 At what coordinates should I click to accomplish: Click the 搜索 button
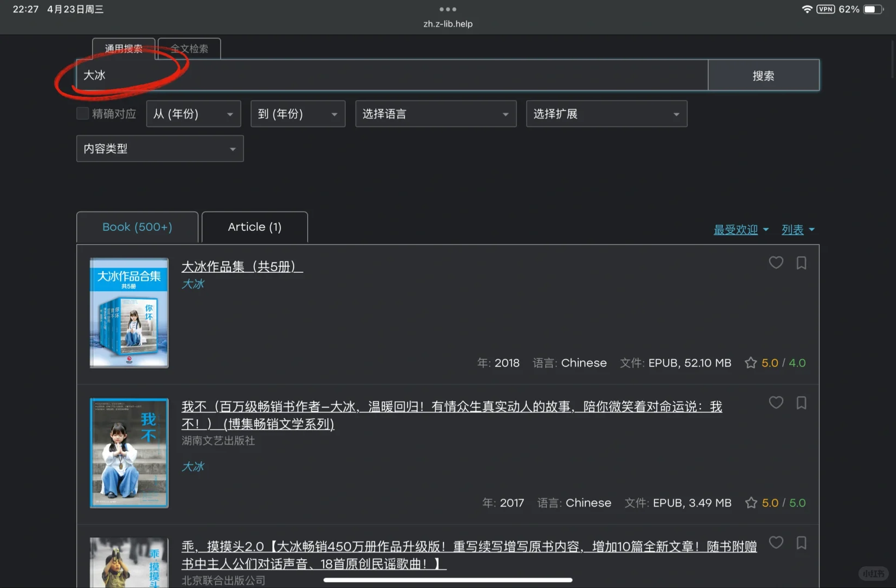click(x=763, y=76)
